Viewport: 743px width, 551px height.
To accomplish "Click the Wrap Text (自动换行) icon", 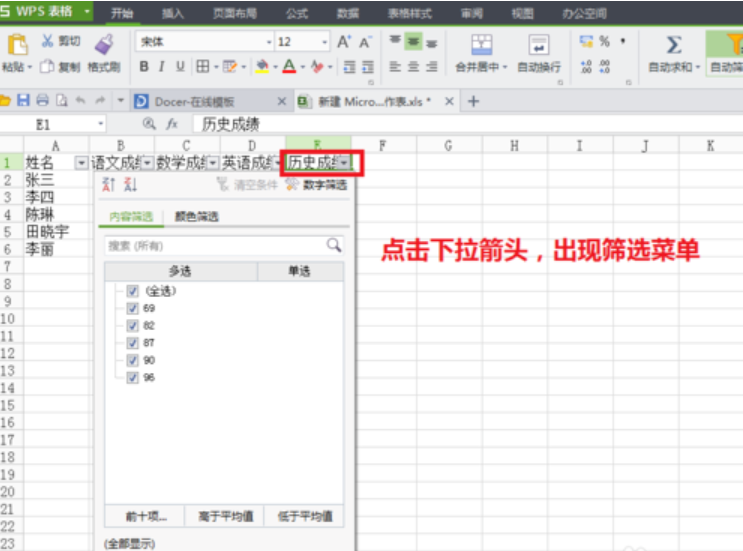I will [539, 45].
